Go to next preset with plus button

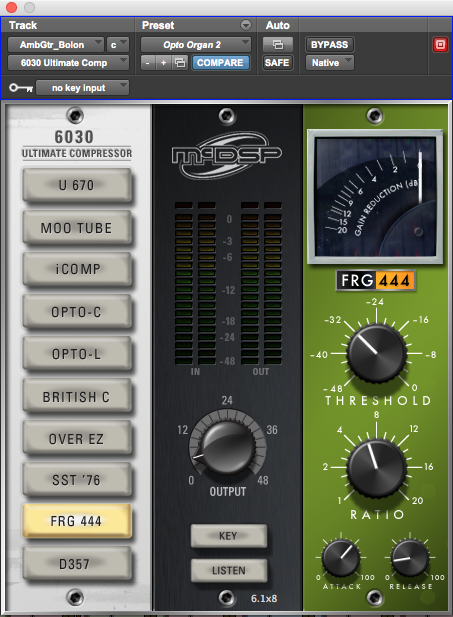163,63
